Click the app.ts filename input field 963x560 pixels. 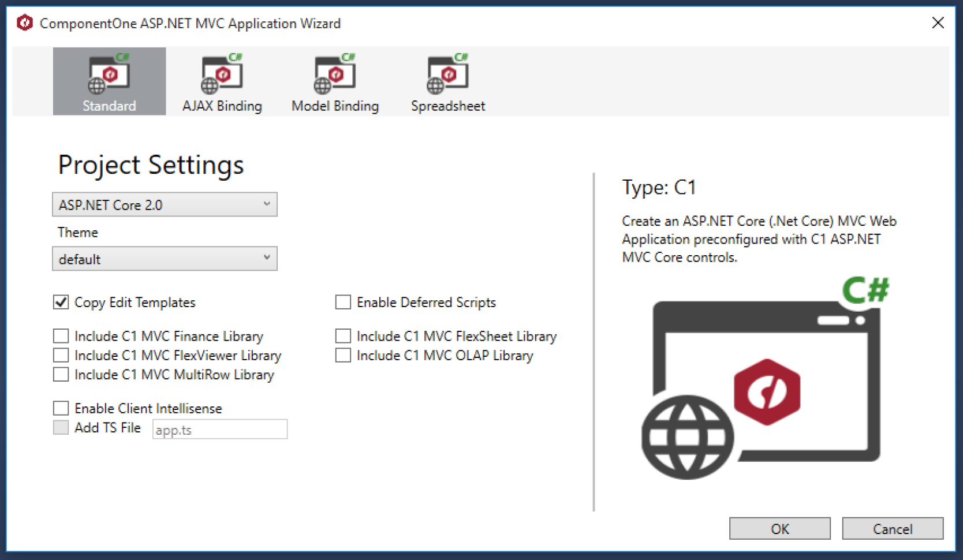point(219,429)
